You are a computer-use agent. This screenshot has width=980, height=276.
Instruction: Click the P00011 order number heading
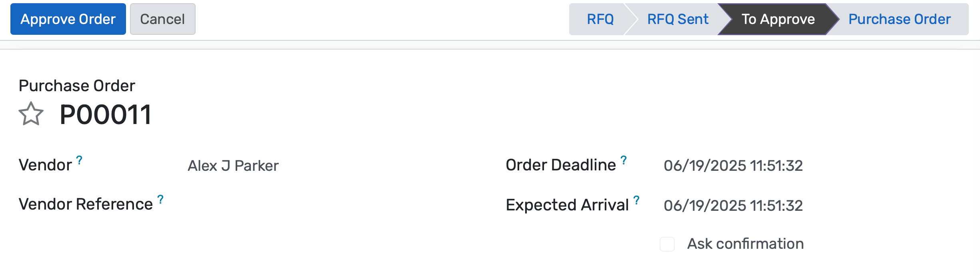pos(106,115)
